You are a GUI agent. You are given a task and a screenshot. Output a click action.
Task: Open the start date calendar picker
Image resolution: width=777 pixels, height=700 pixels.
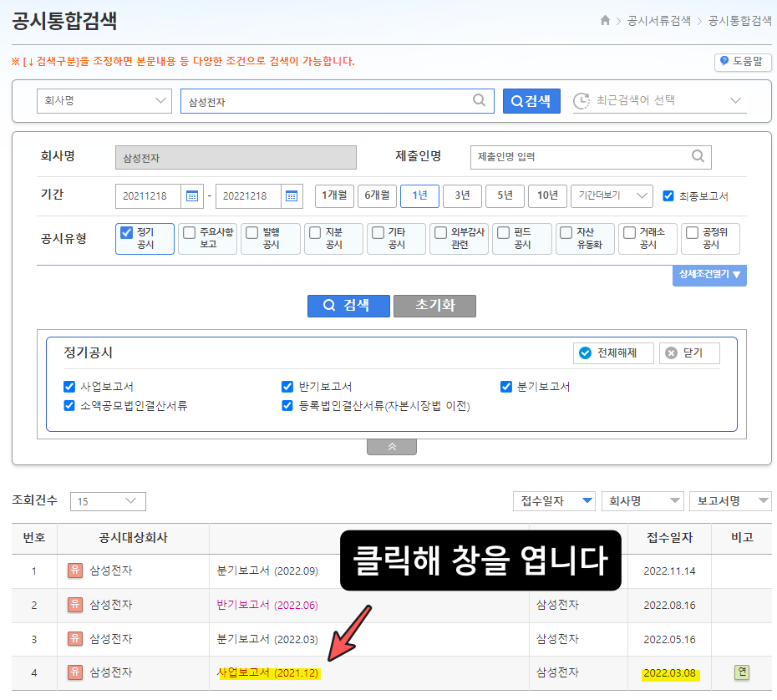(x=192, y=196)
